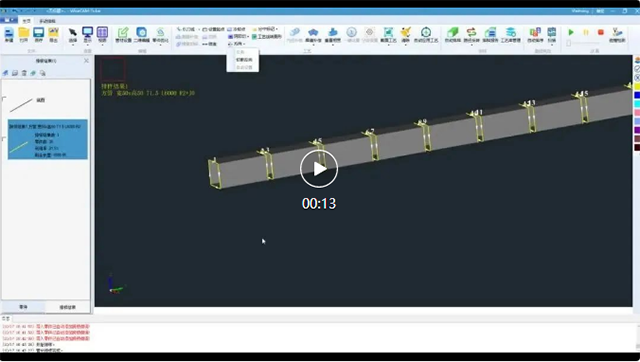Check the checkbox beside the first sketch item

[4, 98]
